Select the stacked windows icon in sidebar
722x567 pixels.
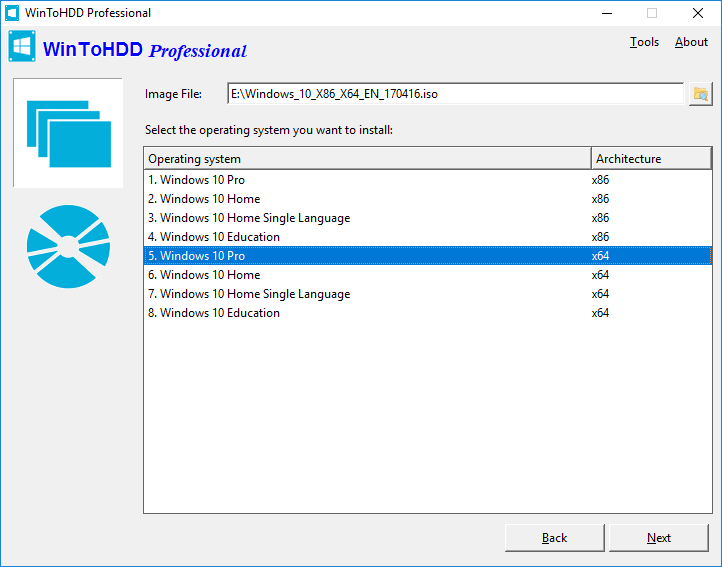click(x=68, y=132)
